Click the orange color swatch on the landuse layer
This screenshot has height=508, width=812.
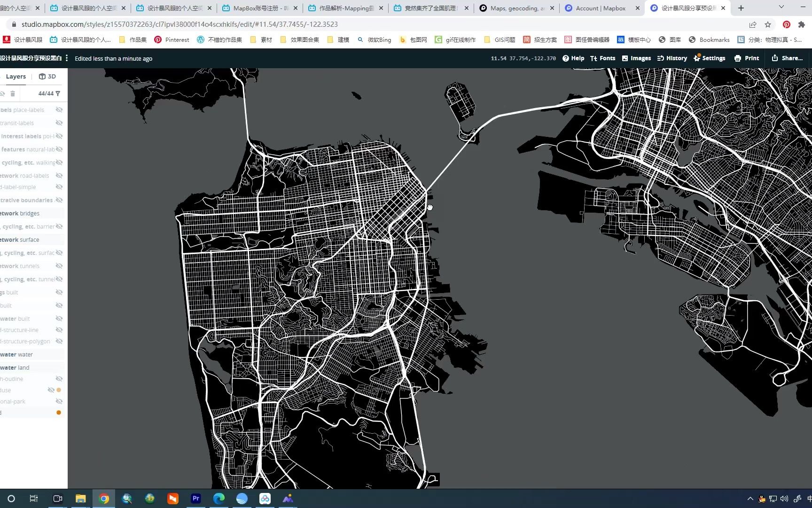58,390
